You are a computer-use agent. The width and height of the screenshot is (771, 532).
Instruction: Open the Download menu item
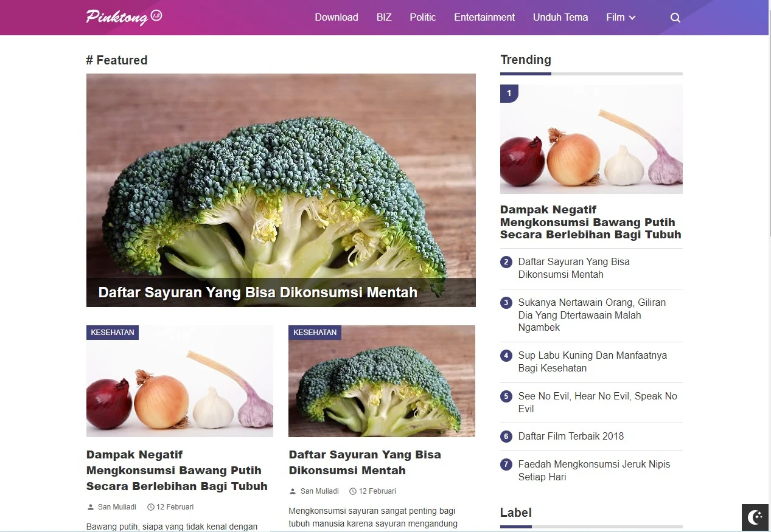point(337,18)
